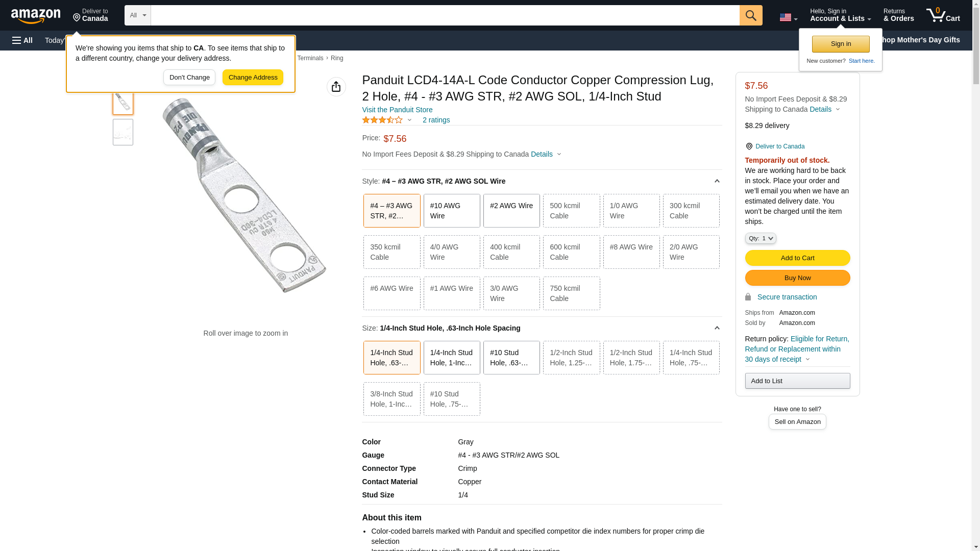Image resolution: width=980 pixels, height=551 pixels.
Task: Click the Add to Cart button
Action: pyautogui.click(x=797, y=258)
